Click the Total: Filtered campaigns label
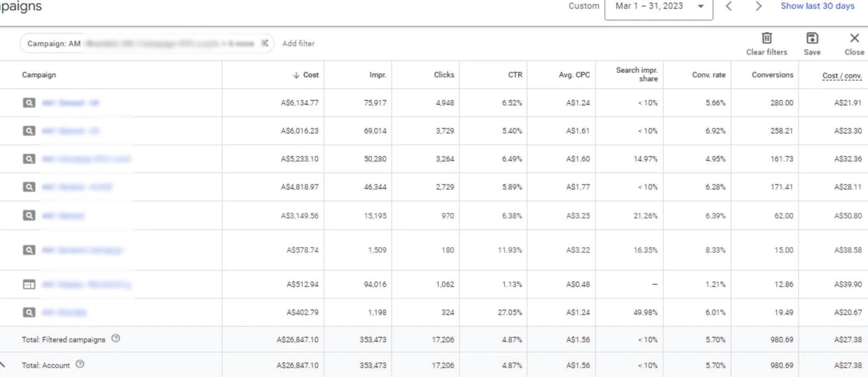Screen dimensions: 868x377 coord(63,340)
